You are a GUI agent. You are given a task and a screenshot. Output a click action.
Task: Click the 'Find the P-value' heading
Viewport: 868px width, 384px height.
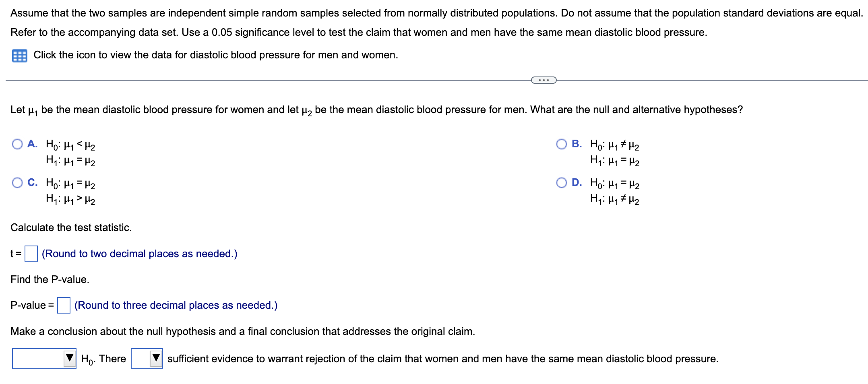50,279
